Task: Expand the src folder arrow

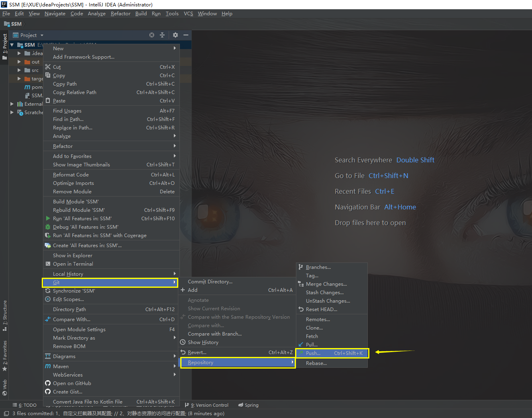Action: [x=19, y=70]
